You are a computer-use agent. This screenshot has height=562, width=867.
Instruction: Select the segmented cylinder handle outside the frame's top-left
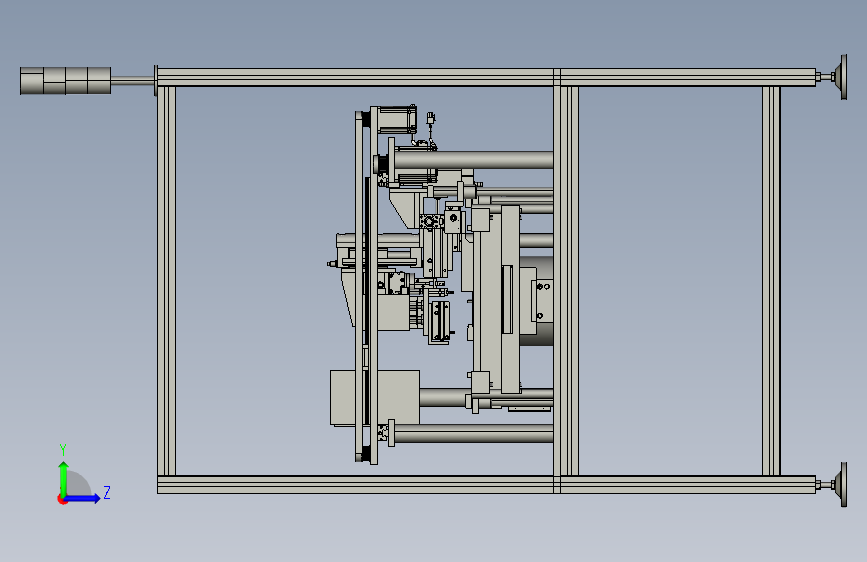point(65,81)
